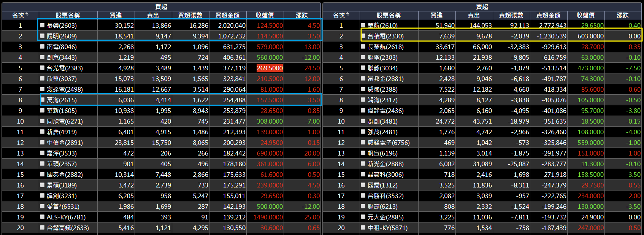Open stock 華新(1605)
This screenshot has height=235, width=644.
point(62,111)
